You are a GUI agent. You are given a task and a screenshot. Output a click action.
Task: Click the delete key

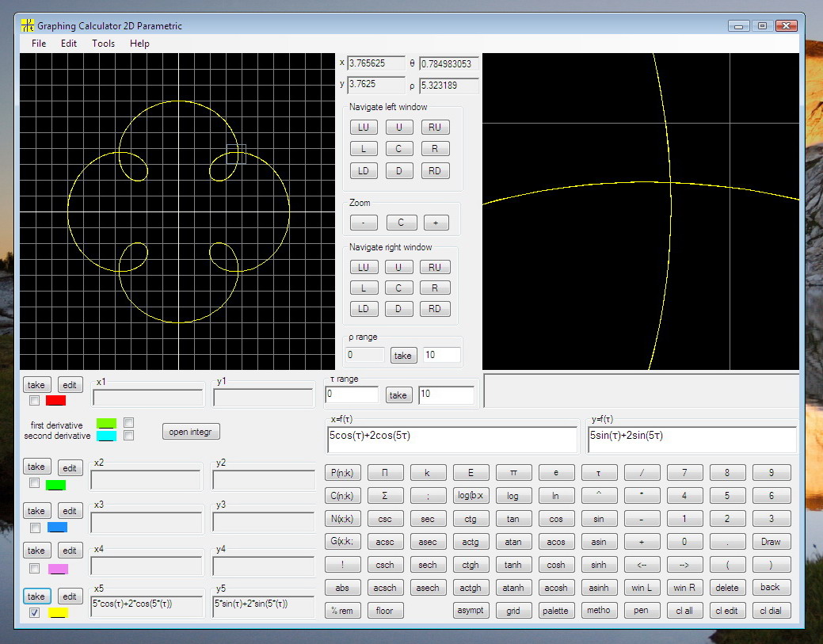point(727,588)
